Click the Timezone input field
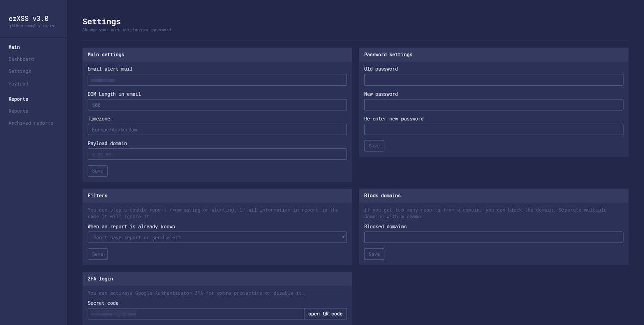 tap(217, 130)
